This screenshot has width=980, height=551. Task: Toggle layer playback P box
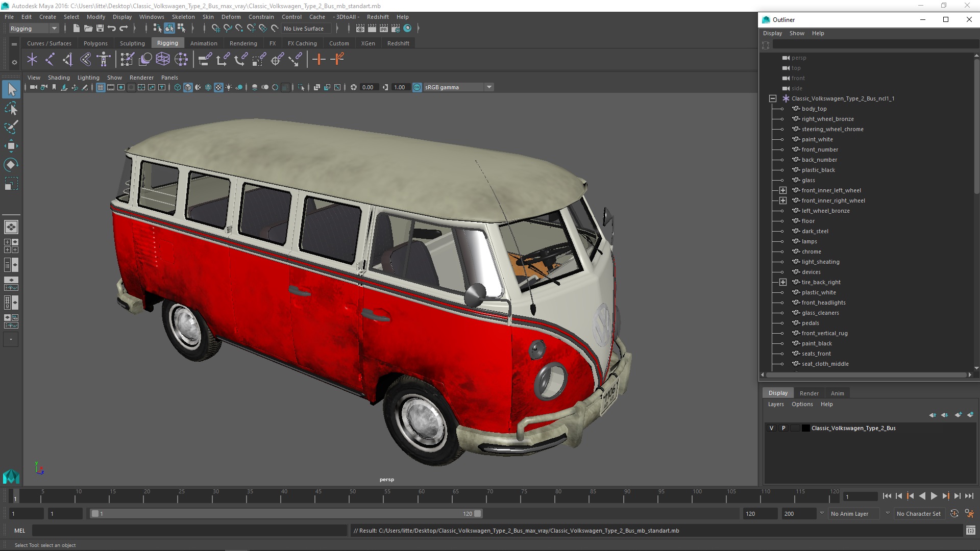783,428
